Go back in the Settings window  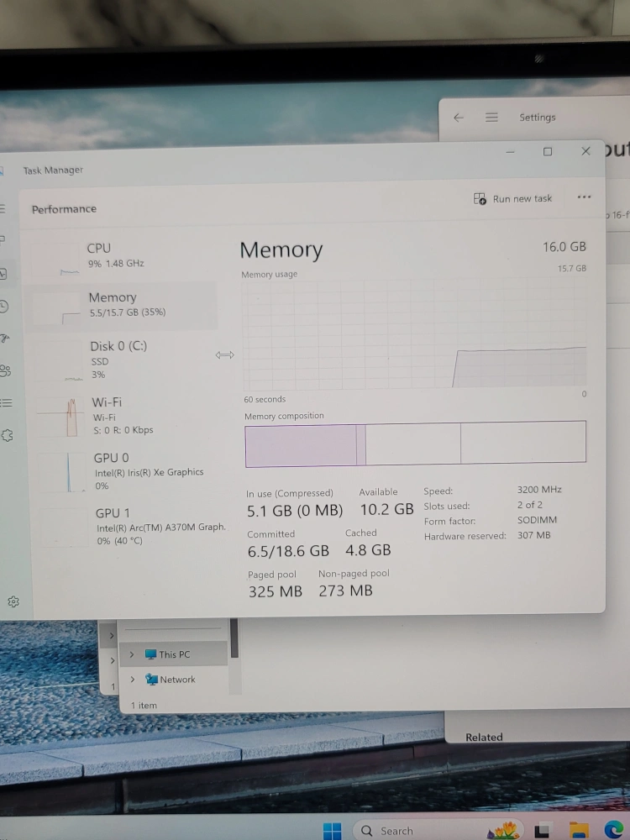[x=459, y=118]
